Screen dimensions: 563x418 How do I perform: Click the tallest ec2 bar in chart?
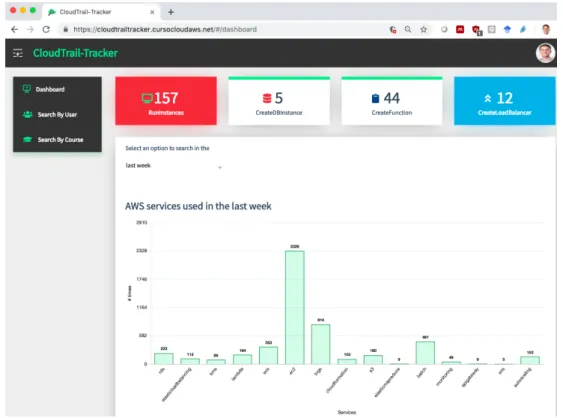295,307
